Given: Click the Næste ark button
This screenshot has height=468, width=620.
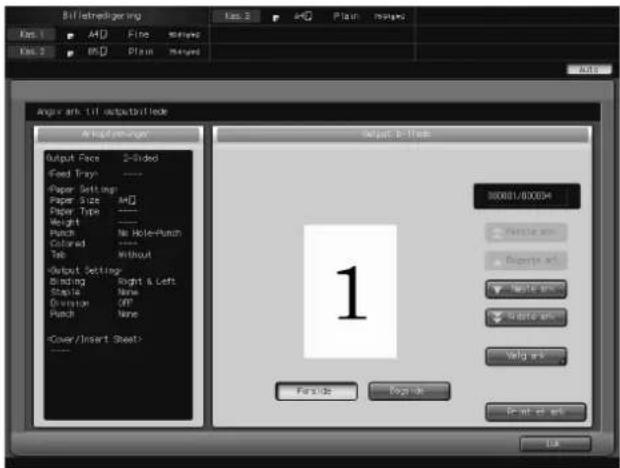Looking at the screenshot, I should (x=526, y=290).
